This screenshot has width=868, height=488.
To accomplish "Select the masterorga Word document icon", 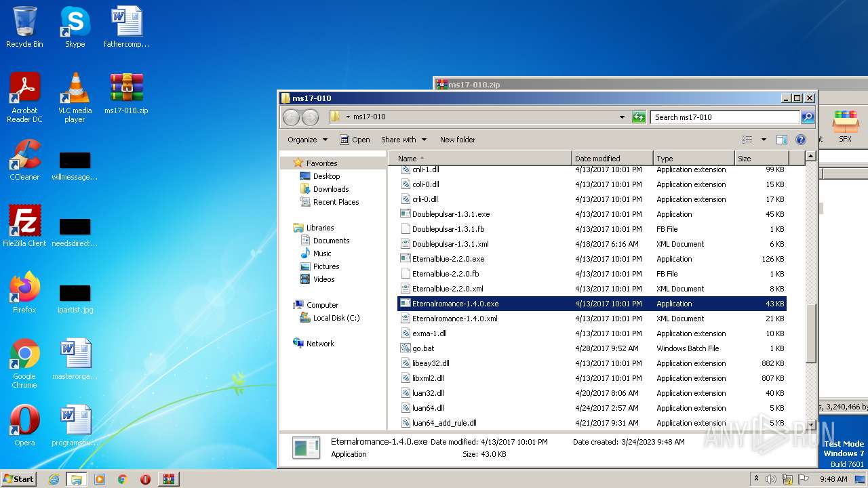I will click(75, 359).
